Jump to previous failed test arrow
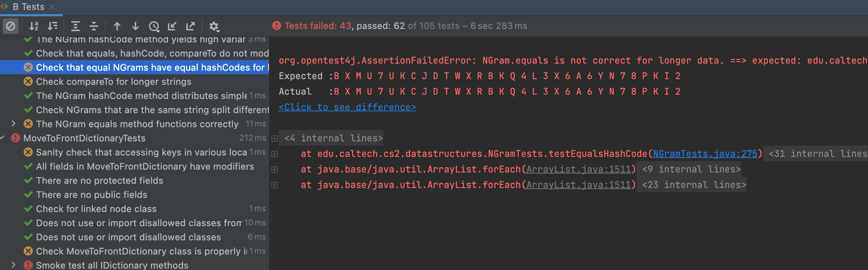The image size is (868, 270). coord(117,26)
